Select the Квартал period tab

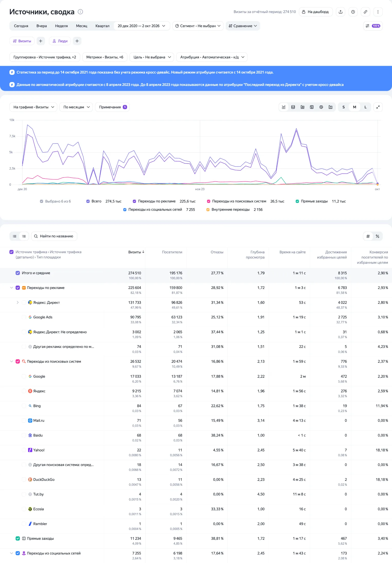click(x=102, y=26)
